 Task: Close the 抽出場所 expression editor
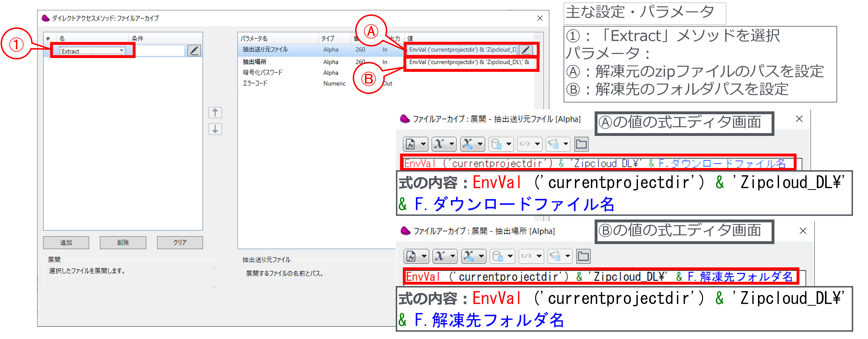click(803, 231)
